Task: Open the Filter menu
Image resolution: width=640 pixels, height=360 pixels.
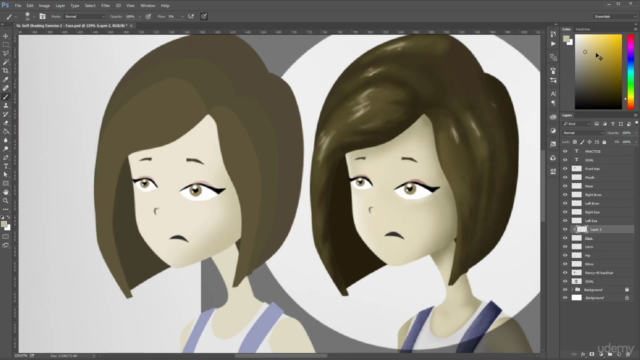Action: point(105,6)
